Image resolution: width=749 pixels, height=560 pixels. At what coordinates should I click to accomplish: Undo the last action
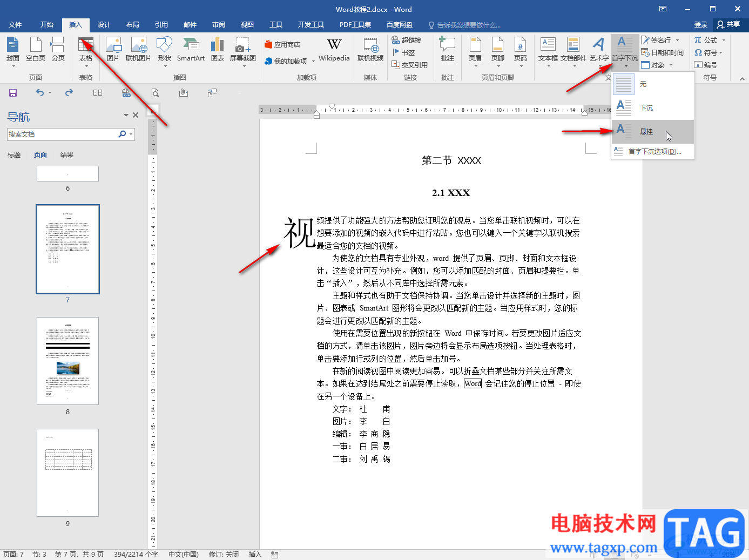pyautogui.click(x=39, y=93)
